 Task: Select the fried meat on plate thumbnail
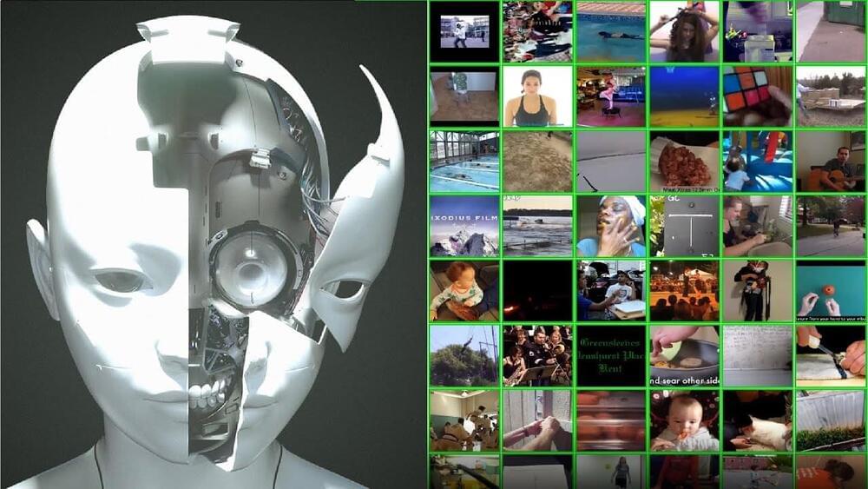[x=684, y=161]
